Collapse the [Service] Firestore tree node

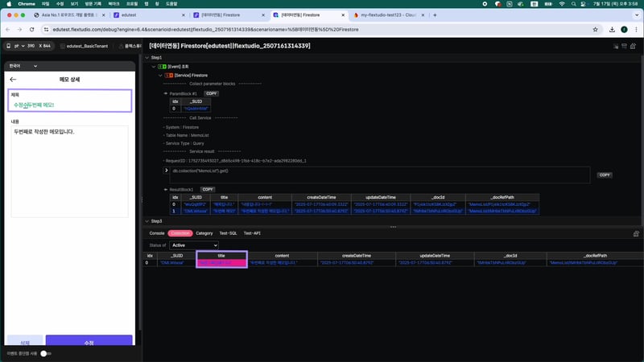pyautogui.click(x=160, y=75)
